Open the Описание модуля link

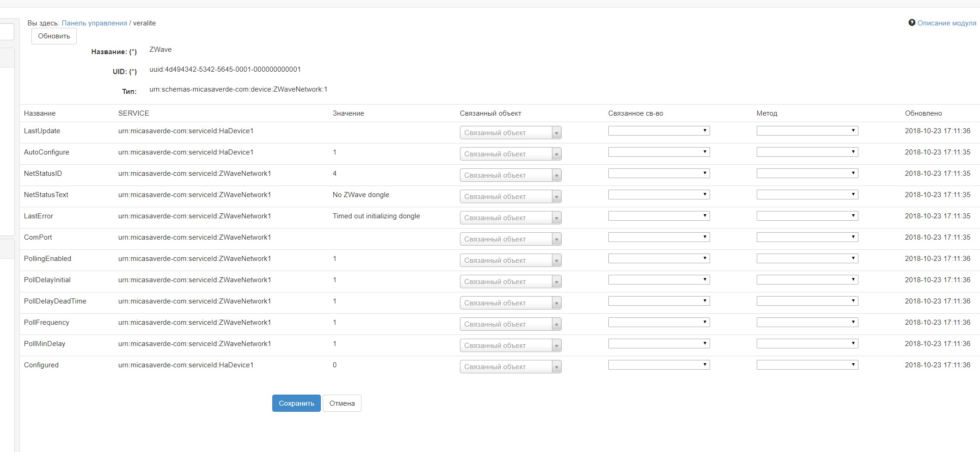point(947,23)
